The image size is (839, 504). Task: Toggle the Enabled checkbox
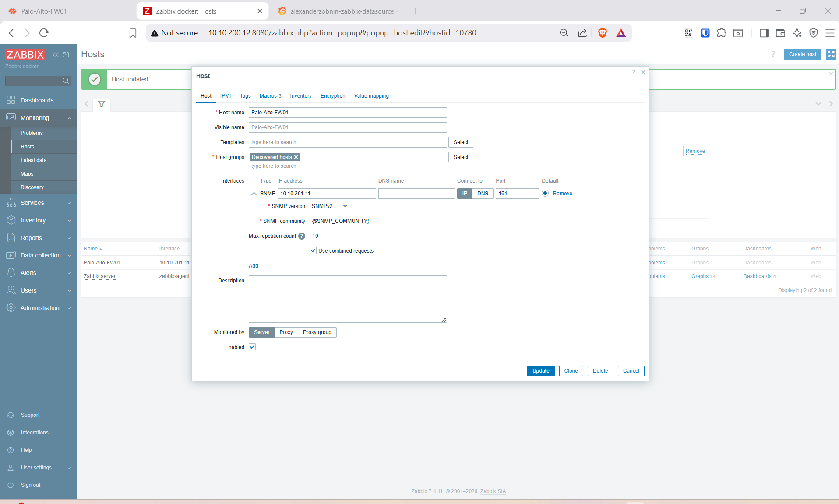(x=252, y=347)
